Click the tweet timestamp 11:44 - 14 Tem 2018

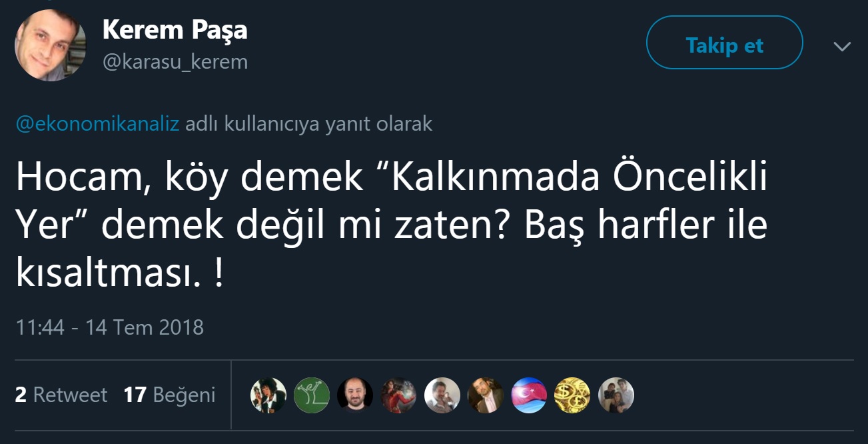[x=109, y=327]
